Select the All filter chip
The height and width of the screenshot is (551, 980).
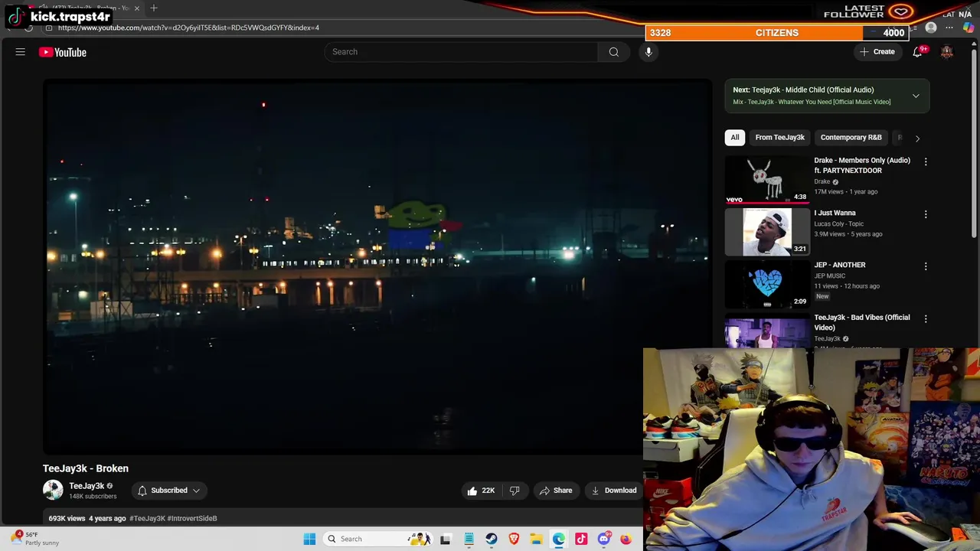(735, 138)
